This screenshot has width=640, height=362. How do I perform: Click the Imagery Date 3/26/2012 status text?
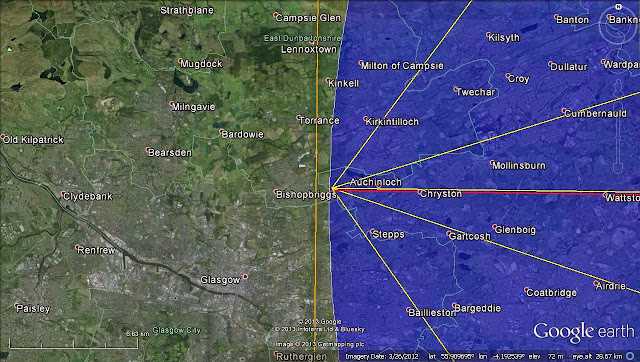382,357
